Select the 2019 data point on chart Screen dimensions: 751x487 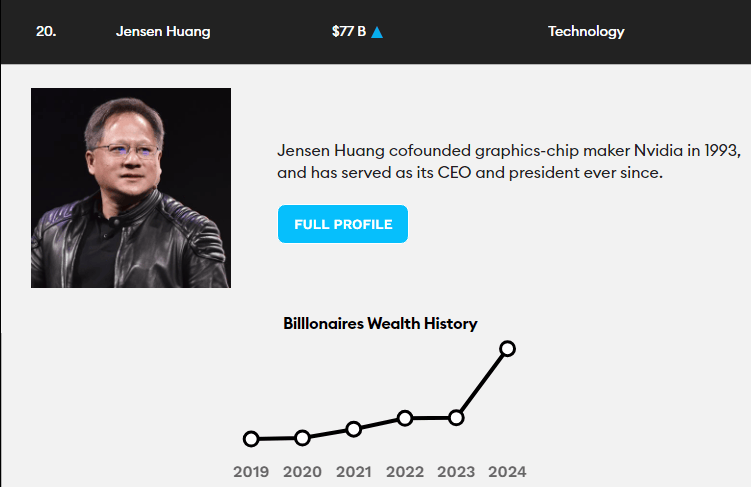(251, 439)
